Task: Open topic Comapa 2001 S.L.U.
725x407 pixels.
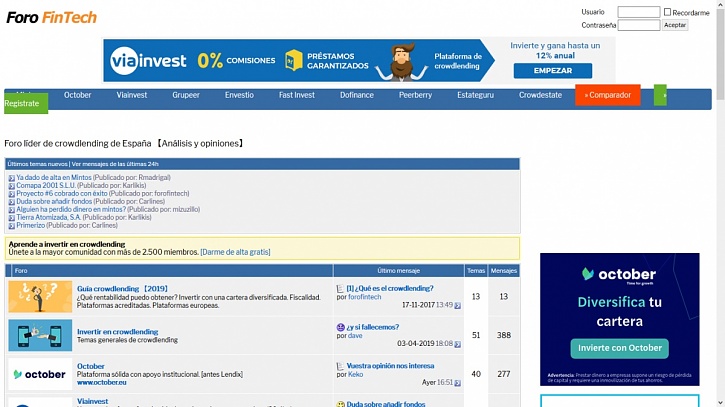Action: click(x=46, y=185)
